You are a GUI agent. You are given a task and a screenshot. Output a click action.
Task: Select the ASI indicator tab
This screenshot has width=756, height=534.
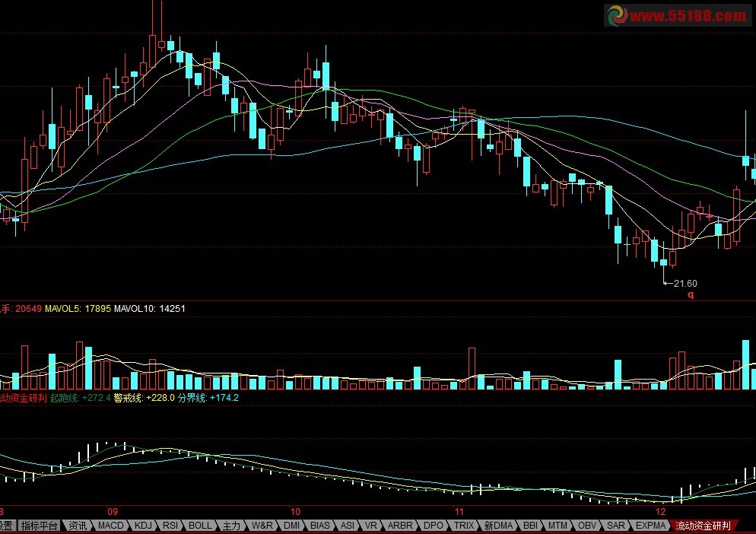347,526
